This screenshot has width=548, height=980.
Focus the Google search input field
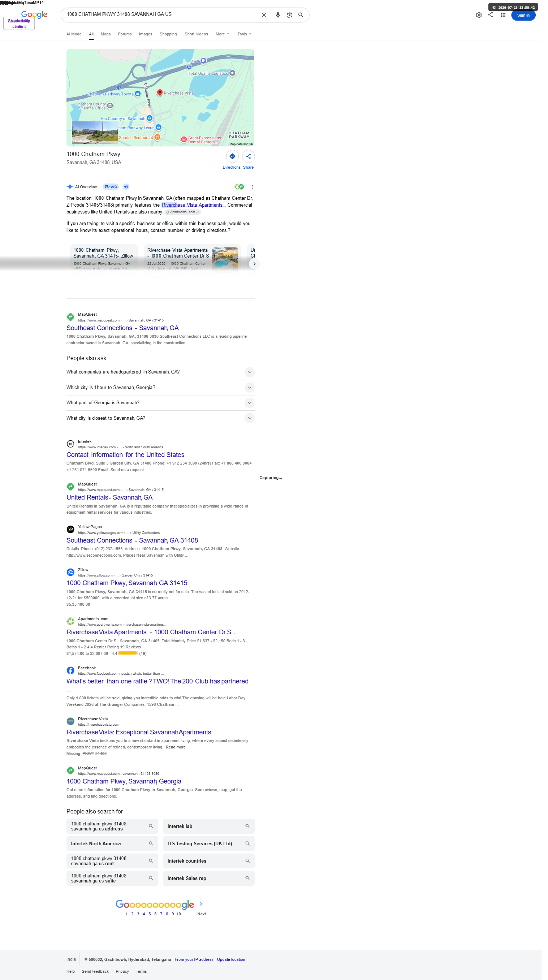(x=162, y=14)
